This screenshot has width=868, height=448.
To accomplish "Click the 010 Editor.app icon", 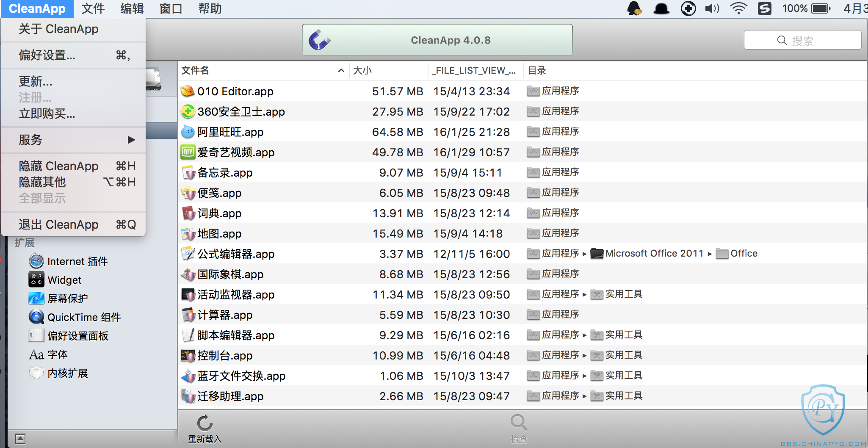I will tap(188, 91).
